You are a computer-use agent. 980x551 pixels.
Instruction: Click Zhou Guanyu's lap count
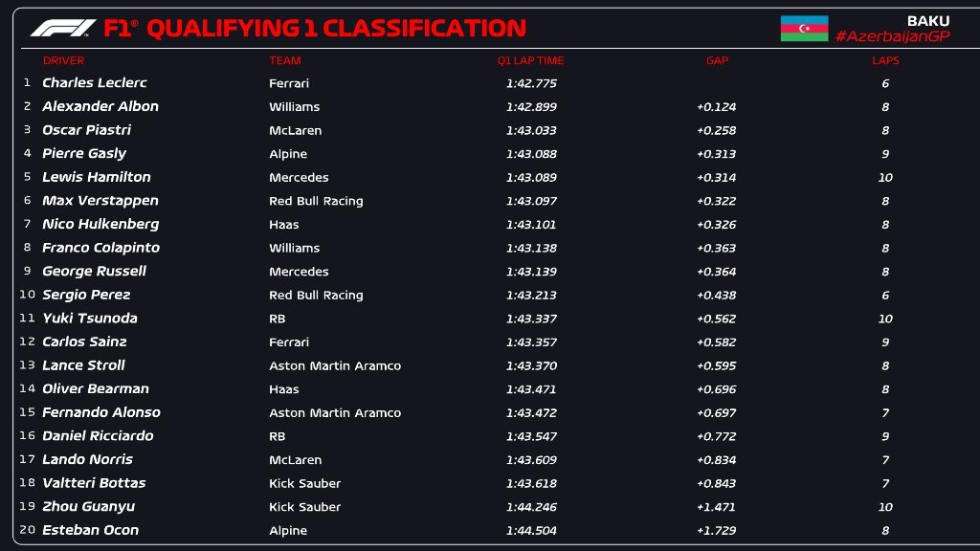[885, 507]
